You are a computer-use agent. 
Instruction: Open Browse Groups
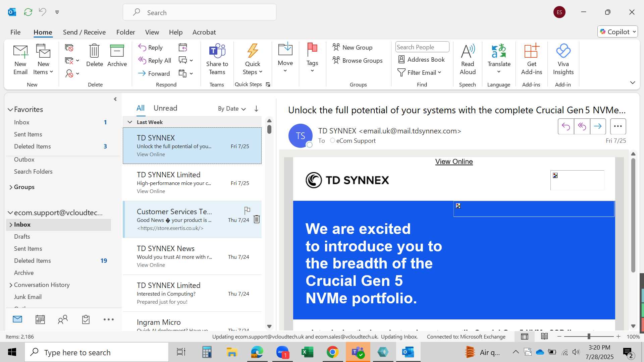(x=358, y=60)
